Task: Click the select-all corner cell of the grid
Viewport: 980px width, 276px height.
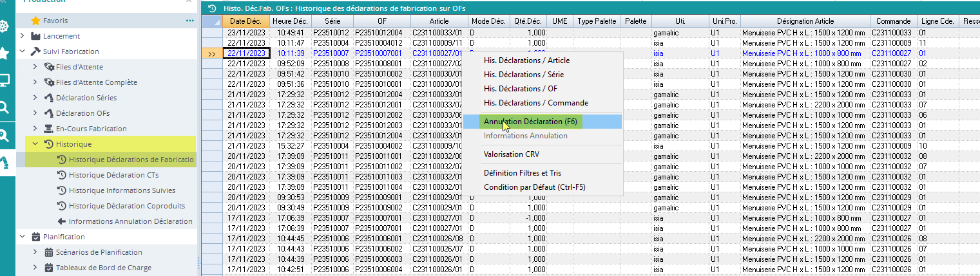Action: click(x=212, y=21)
